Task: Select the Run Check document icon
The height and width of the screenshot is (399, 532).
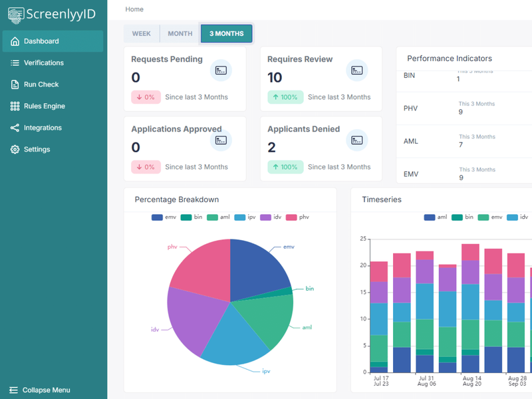Action: coord(15,84)
